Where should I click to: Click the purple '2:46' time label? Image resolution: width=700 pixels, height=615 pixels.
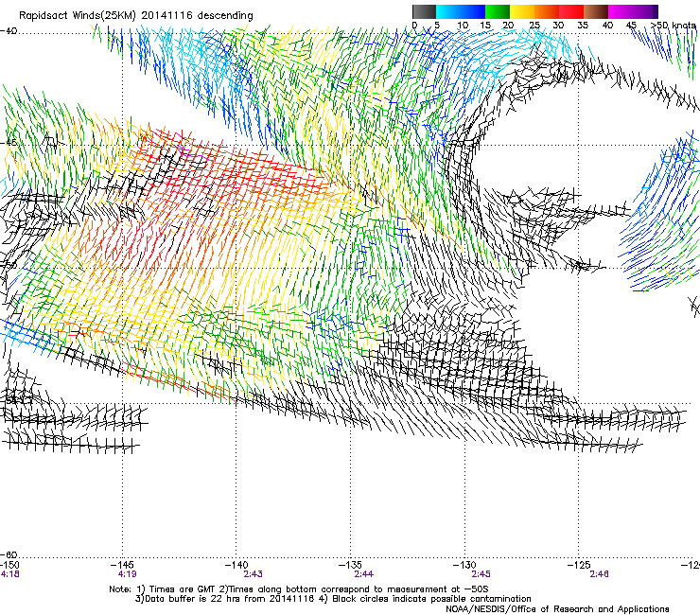click(599, 574)
